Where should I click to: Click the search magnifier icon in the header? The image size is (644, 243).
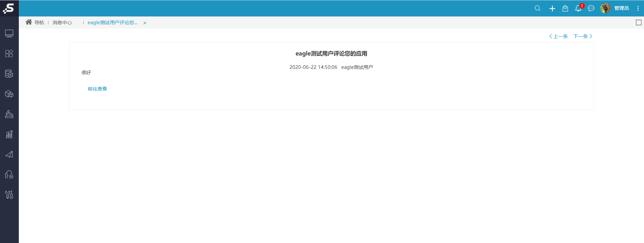point(537,8)
